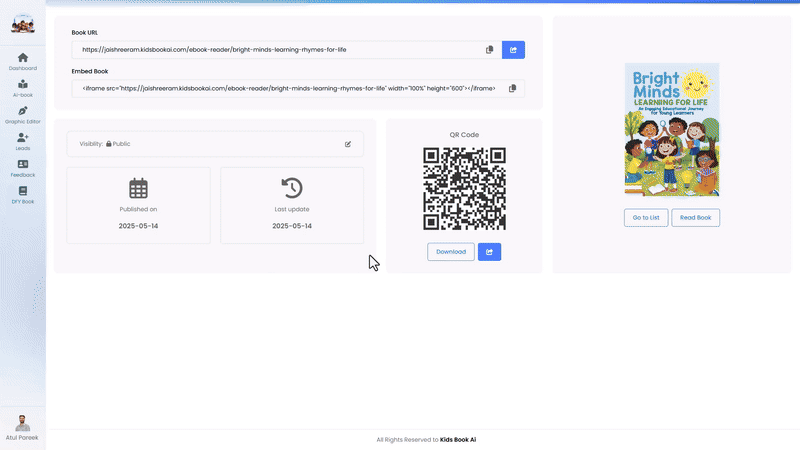The image size is (800, 450).
Task: Copy the Book URL to clipboard
Action: (x=489, y=49)
